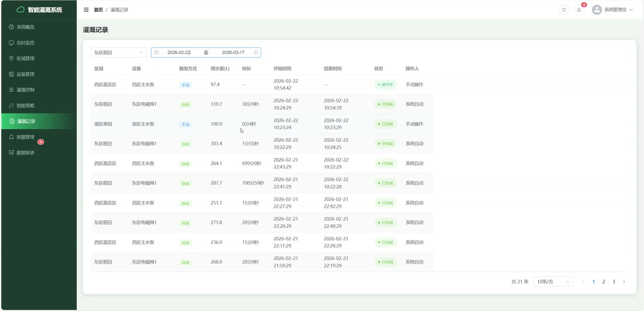Image resolution: width=644 pixels, height=311 pixels.
Task: Select the active 灌溉记录 sidebar item
Action: coord(38,121)
